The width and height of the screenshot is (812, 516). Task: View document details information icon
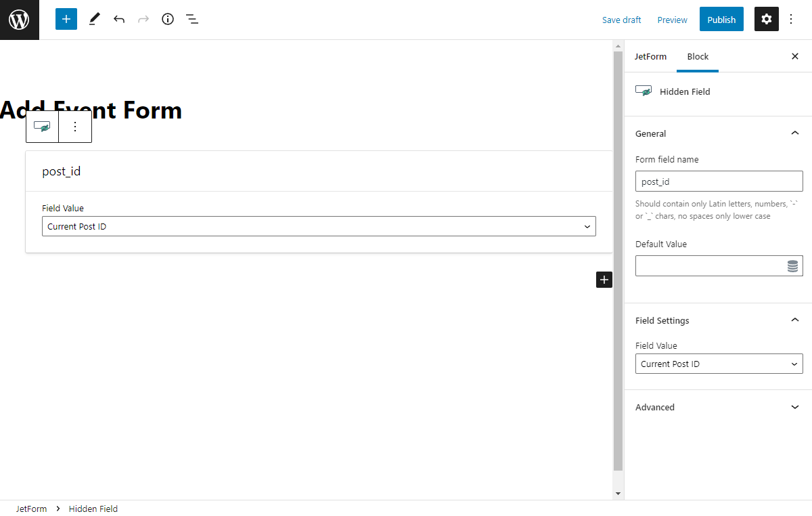168,19
